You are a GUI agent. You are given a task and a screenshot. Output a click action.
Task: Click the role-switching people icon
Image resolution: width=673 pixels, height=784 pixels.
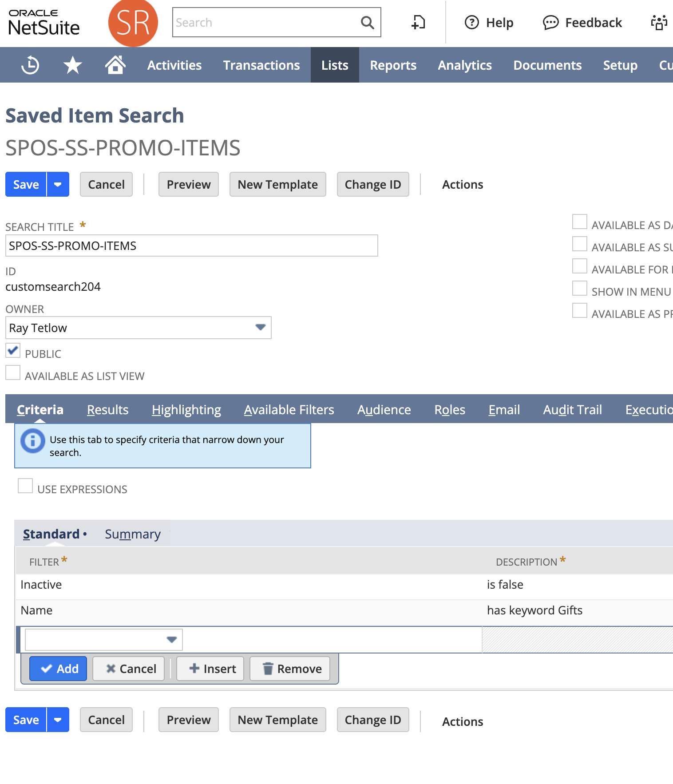point(659,22)
